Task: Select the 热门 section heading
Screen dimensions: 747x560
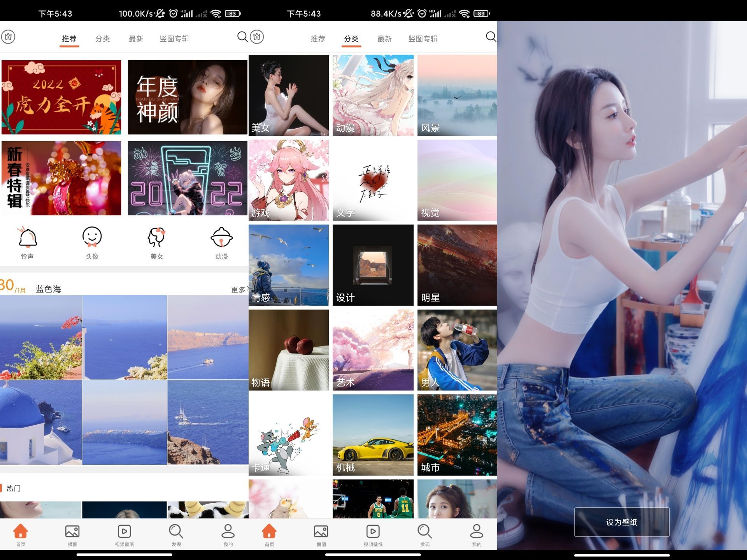Action: point(14,488)
